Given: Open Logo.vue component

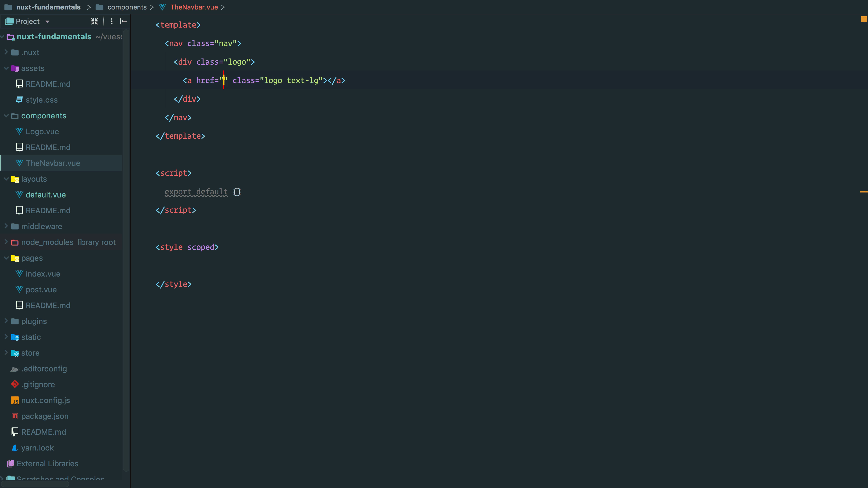Looking at the screenshot, I should point(42,131).
